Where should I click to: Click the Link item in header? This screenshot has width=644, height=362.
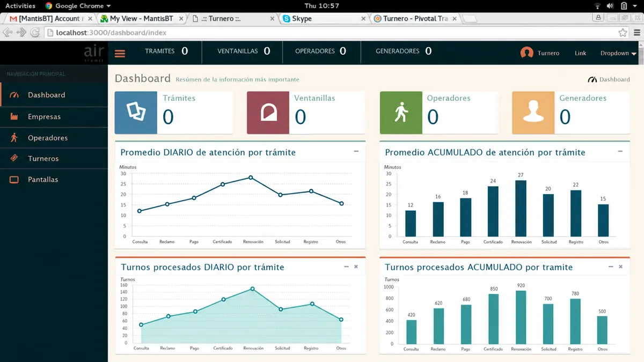click(580, 53)
